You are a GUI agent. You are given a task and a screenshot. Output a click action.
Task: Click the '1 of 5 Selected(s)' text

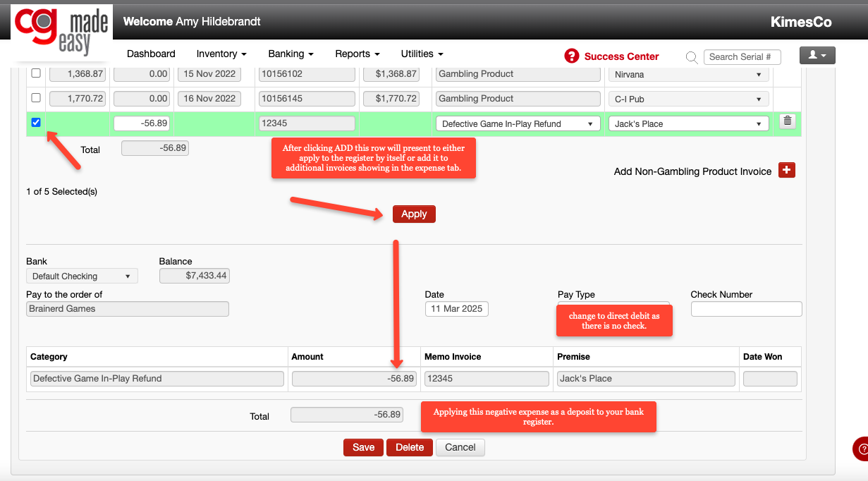tap(61, 191)
